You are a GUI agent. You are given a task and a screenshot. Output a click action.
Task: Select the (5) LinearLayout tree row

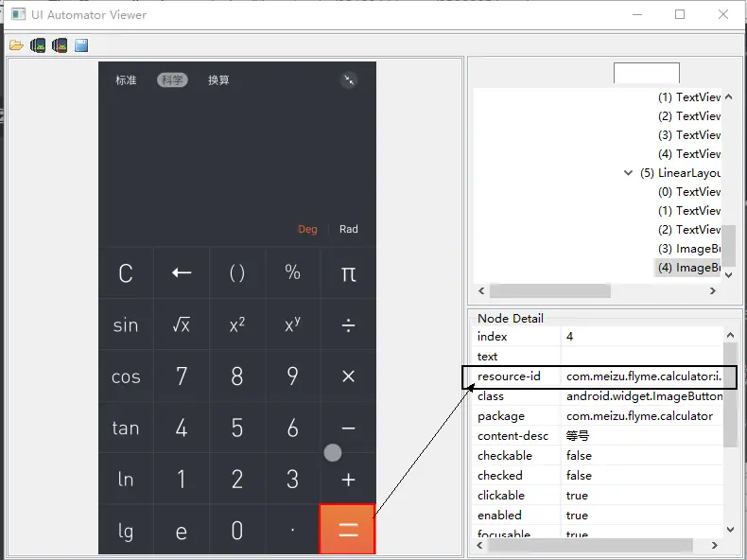coord(680,173)
